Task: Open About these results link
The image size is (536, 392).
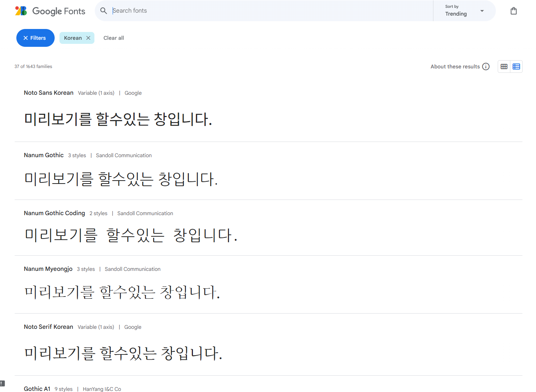Action: (x=455, y=67)
